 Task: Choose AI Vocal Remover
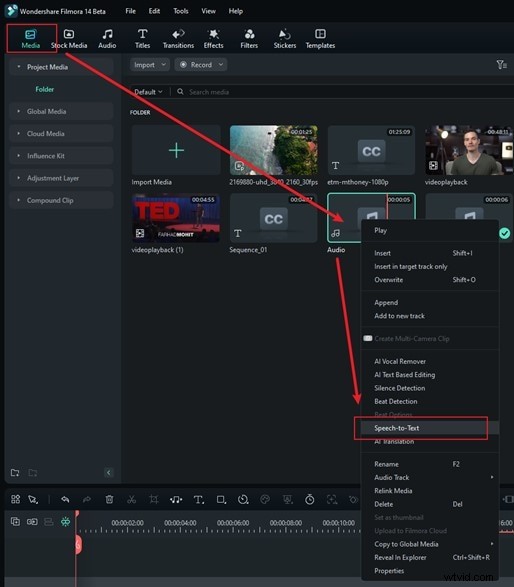pyautogui.click(x=430, y=361)
